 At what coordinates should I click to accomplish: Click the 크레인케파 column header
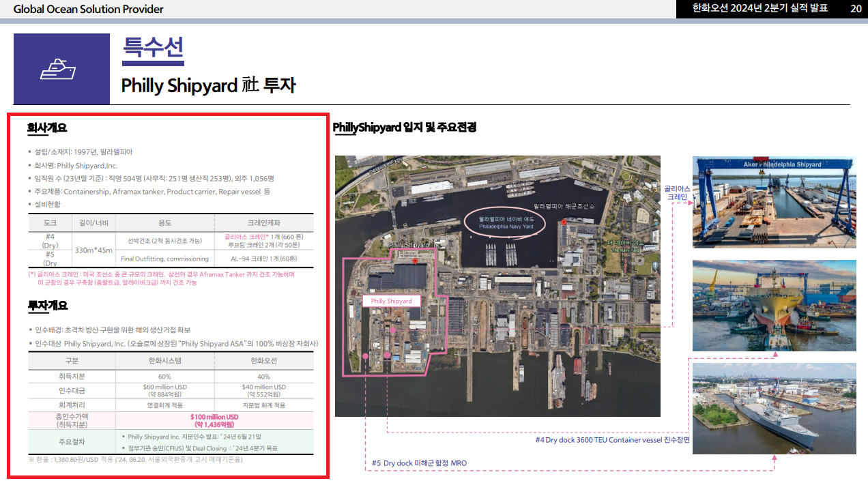pos(264,222)
